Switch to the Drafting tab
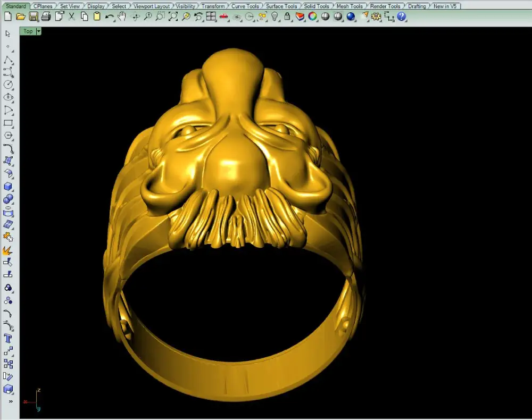The image size is (532, 420). [x=417, y=6]
